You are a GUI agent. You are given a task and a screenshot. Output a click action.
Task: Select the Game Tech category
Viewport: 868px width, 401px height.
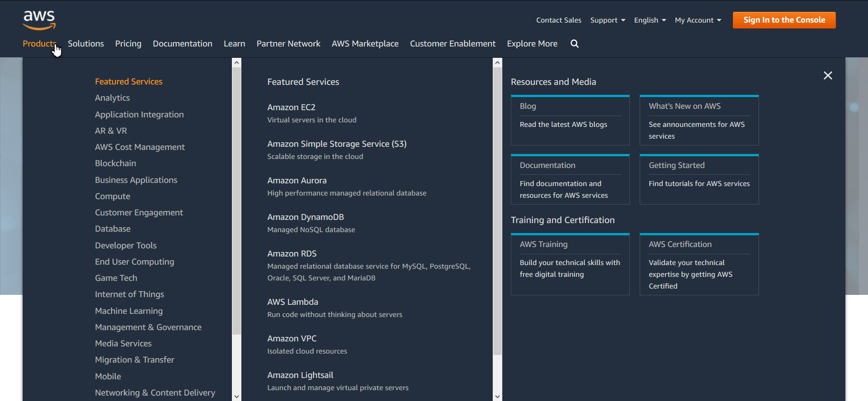tap(116, 278)
